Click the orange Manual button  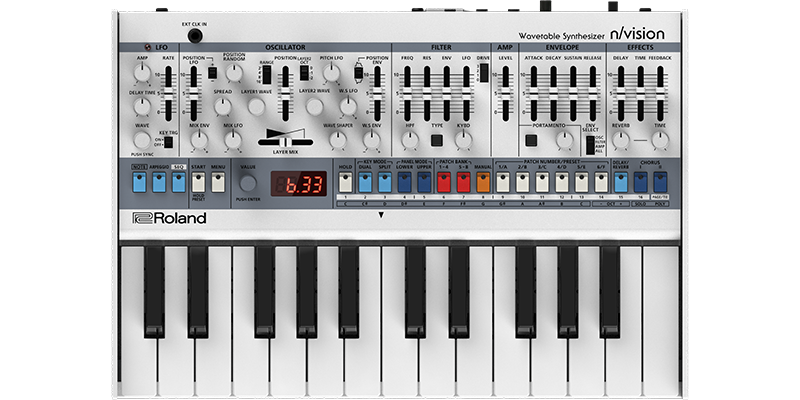pos(483,182)
